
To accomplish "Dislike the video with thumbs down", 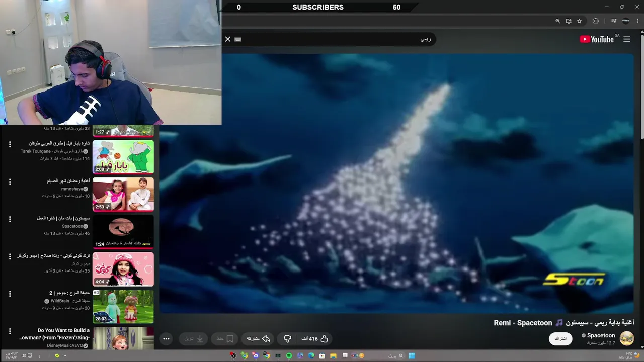I will [x=287, y=339].
